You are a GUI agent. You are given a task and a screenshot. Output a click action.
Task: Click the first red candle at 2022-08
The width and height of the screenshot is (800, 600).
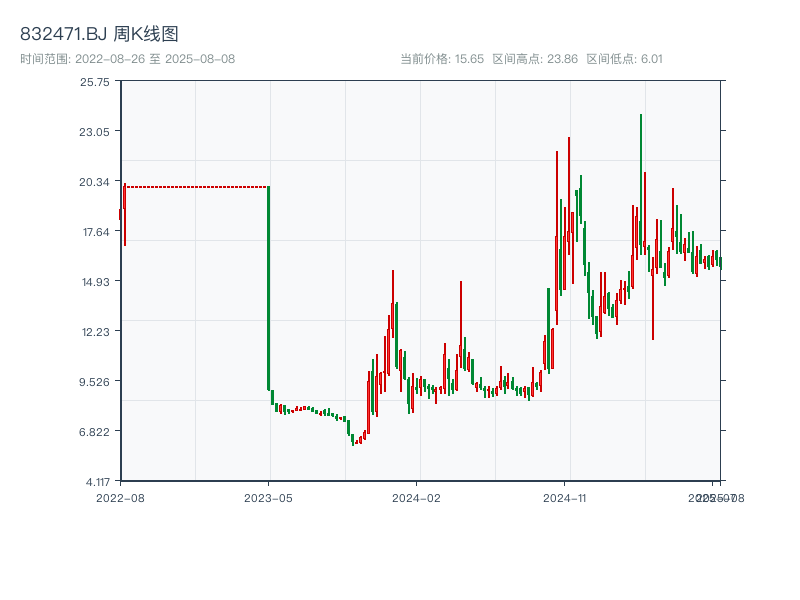[120, 214]
